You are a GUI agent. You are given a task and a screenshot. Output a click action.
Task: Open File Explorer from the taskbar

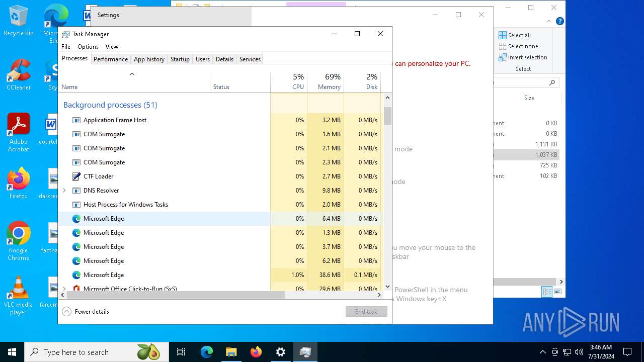(231, 352)
